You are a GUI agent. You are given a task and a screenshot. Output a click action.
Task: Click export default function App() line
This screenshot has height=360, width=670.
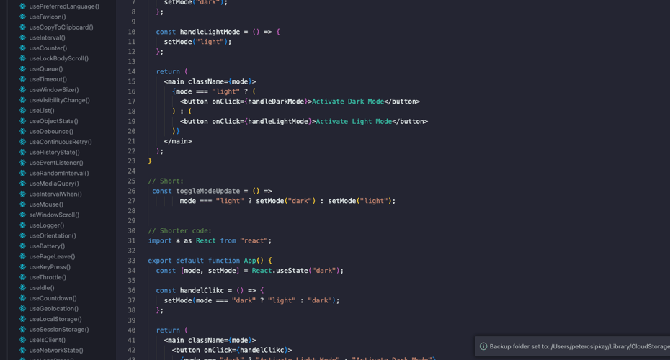coord(210,260)
